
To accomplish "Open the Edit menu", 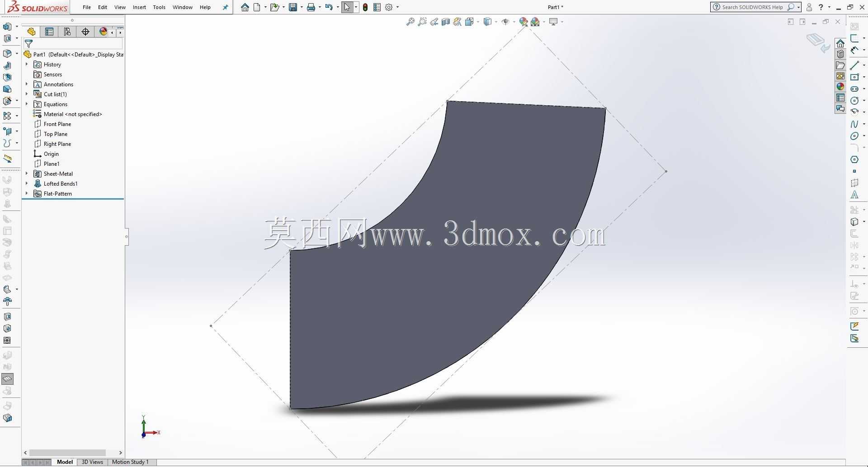I will pyautogui.click(x=103, y=7).
